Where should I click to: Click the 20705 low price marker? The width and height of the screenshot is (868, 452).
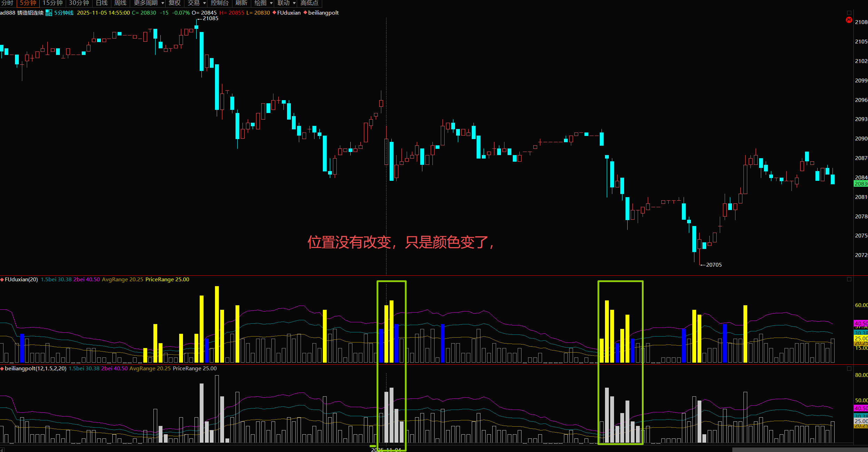click(713, 265)
